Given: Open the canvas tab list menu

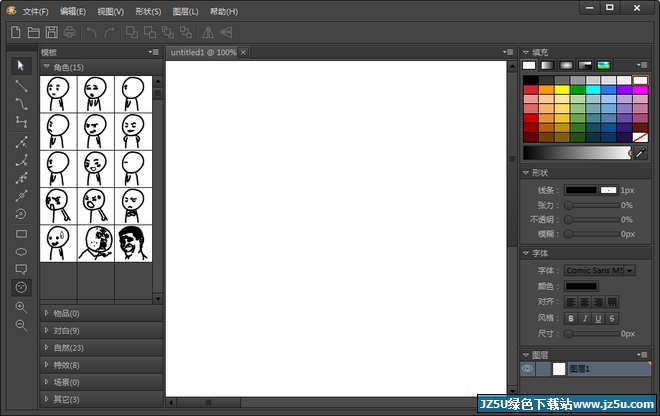Looking at the screenshot, I should coord(508,52).
